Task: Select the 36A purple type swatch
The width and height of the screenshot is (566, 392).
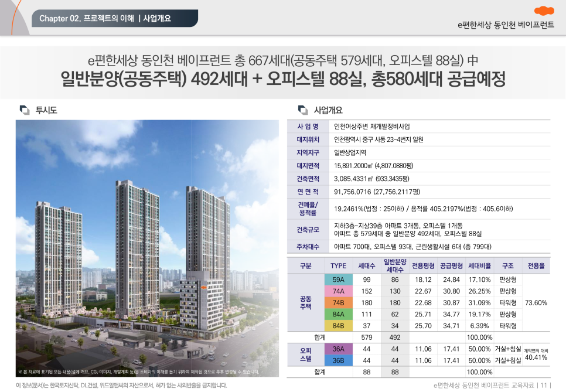Action: click(x=338, y=349)
